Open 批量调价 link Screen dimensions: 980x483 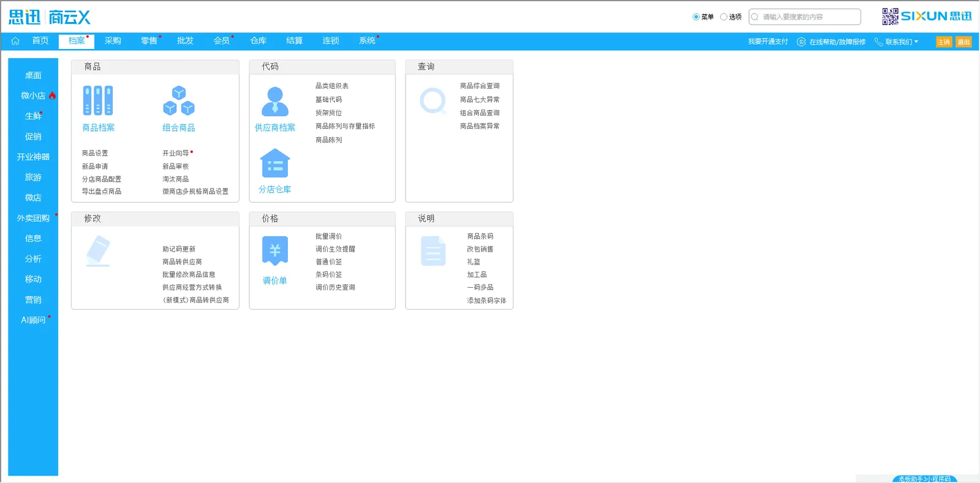click(329, 236)
